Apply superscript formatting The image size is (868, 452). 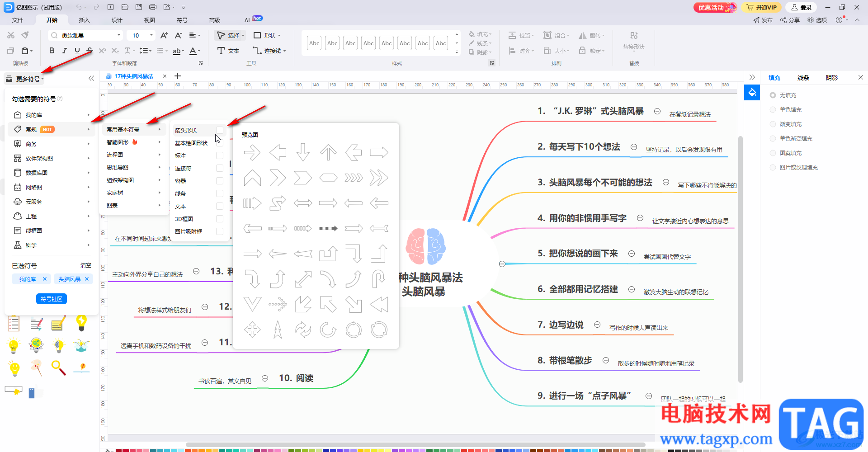point(102,51)
